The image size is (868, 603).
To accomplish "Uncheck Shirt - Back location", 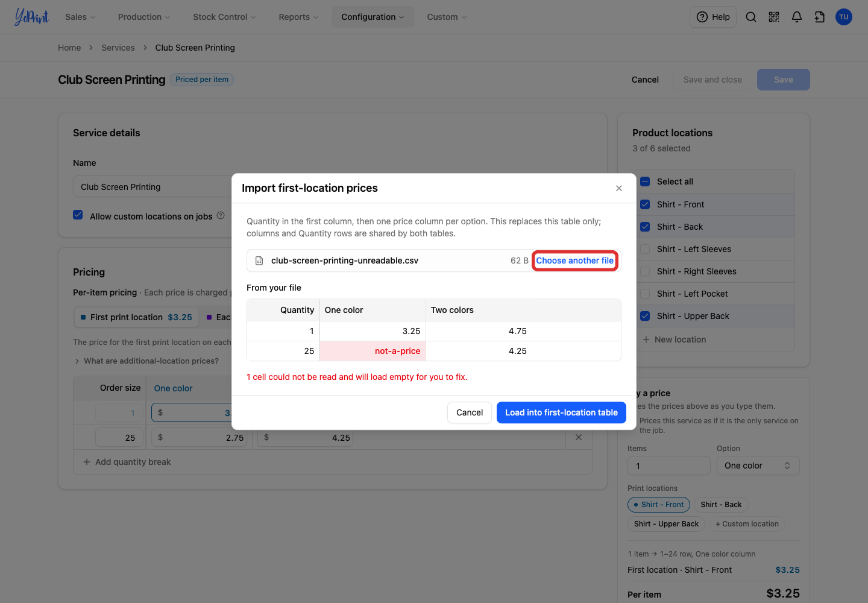I will [645, 227].
